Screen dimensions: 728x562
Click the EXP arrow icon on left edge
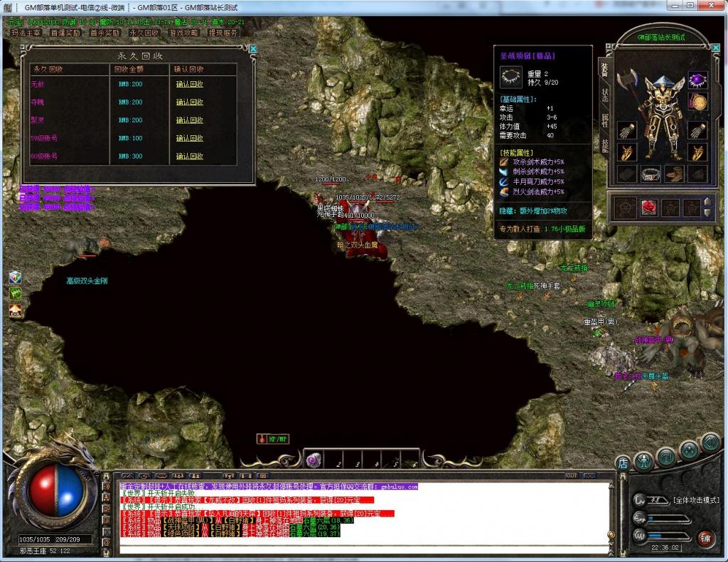tap(15, 311)
